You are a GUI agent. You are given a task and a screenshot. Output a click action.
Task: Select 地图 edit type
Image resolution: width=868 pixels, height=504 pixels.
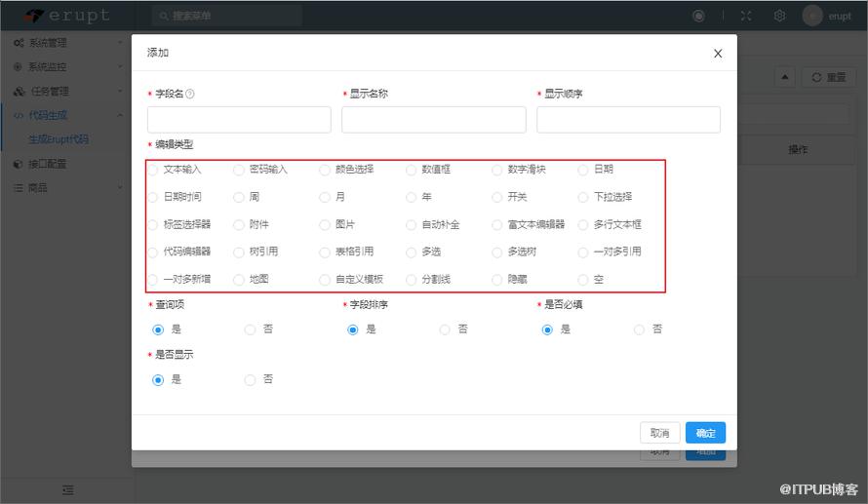239,280
